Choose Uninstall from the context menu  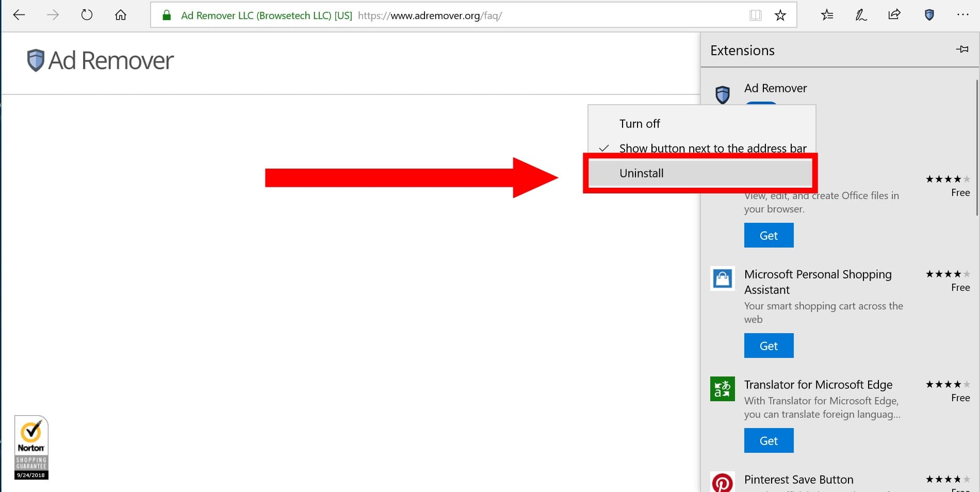point(700,173)
